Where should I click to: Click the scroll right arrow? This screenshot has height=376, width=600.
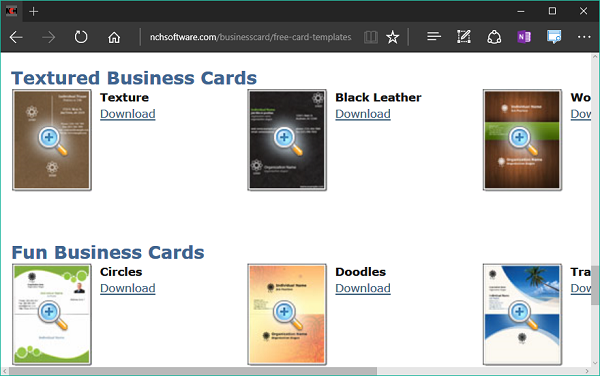(587, 371)
